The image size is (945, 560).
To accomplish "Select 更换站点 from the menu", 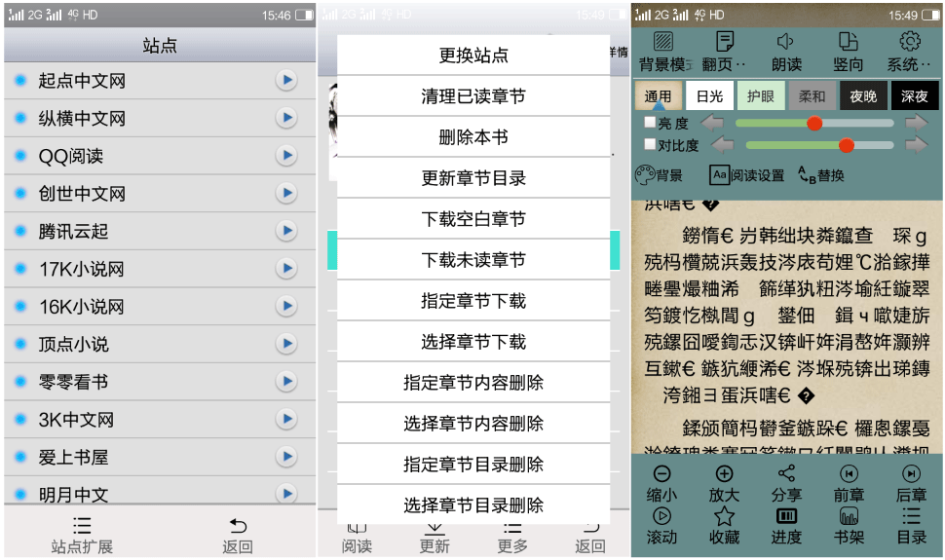I will 473,56.
